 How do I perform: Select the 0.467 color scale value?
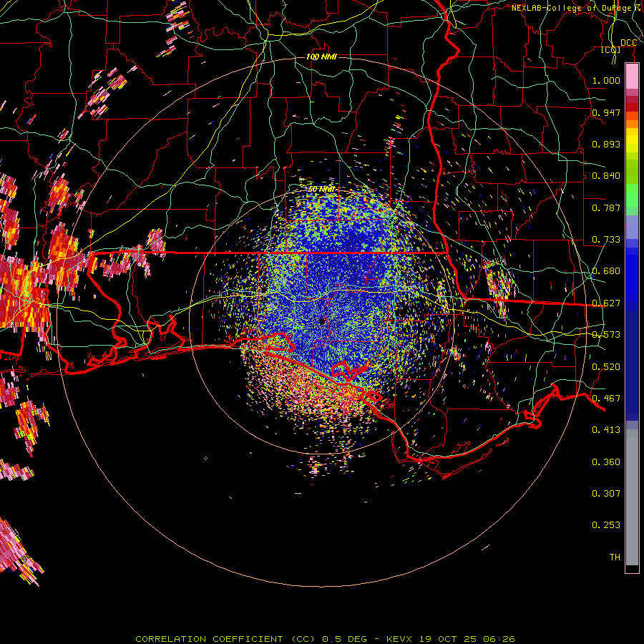click(606, 399)
